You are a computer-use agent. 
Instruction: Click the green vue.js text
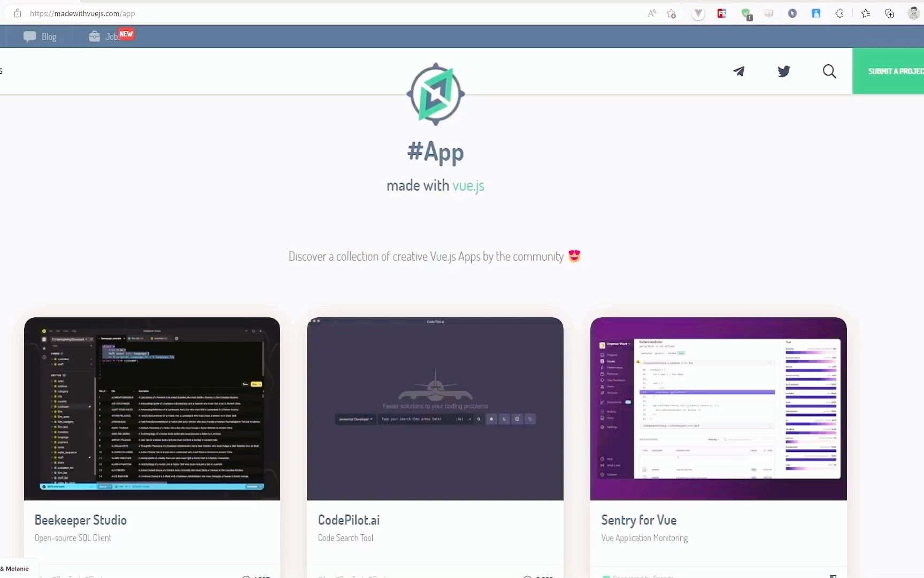pyautogui.click(x=468, y=186)
